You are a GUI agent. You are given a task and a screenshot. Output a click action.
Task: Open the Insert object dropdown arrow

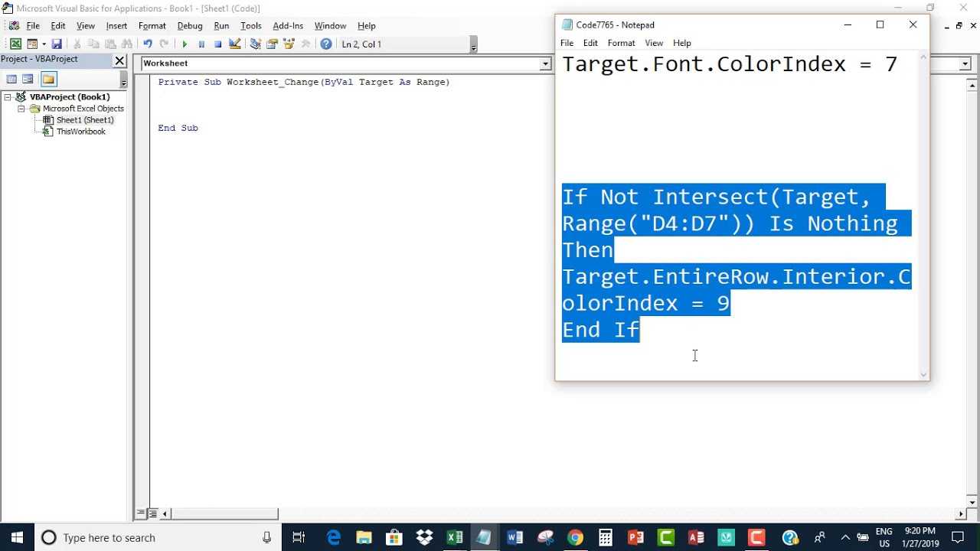(44, 44)
